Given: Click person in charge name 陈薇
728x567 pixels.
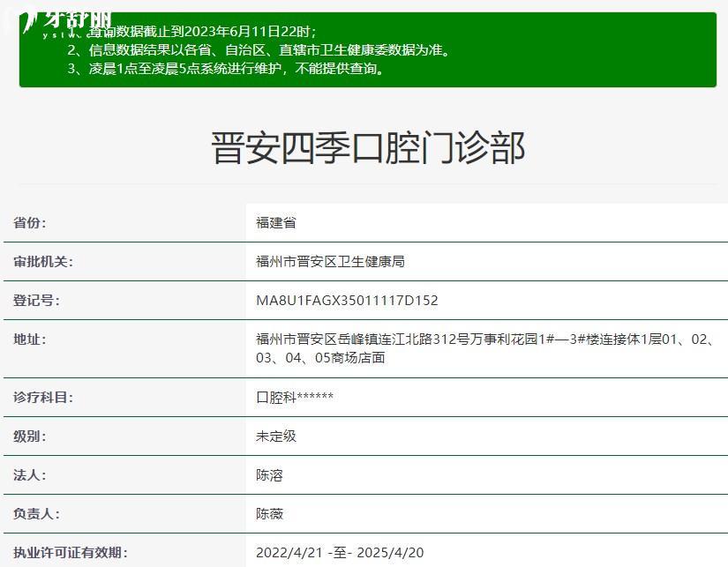Looking at the screenshot, I should tap(269, 514).
